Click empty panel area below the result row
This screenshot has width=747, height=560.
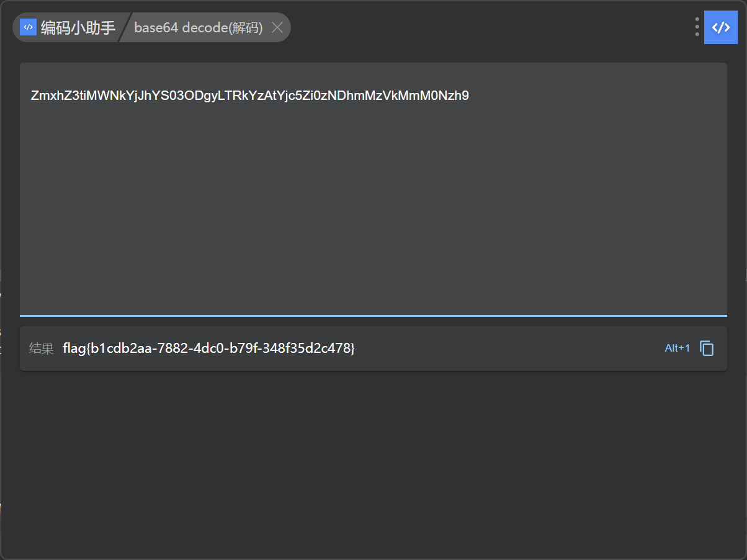(x=372, y=465)
